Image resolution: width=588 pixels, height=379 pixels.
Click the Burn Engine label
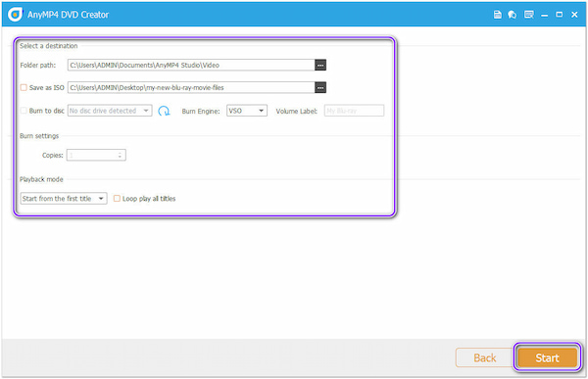(201, 111)
